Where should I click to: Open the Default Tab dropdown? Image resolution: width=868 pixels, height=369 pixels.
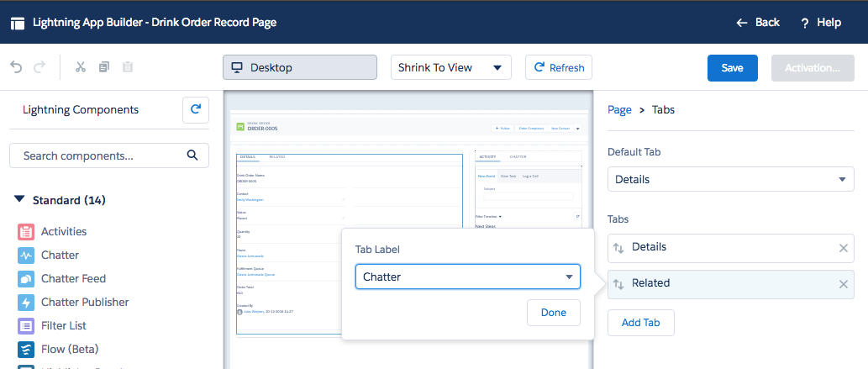point(730,180)
